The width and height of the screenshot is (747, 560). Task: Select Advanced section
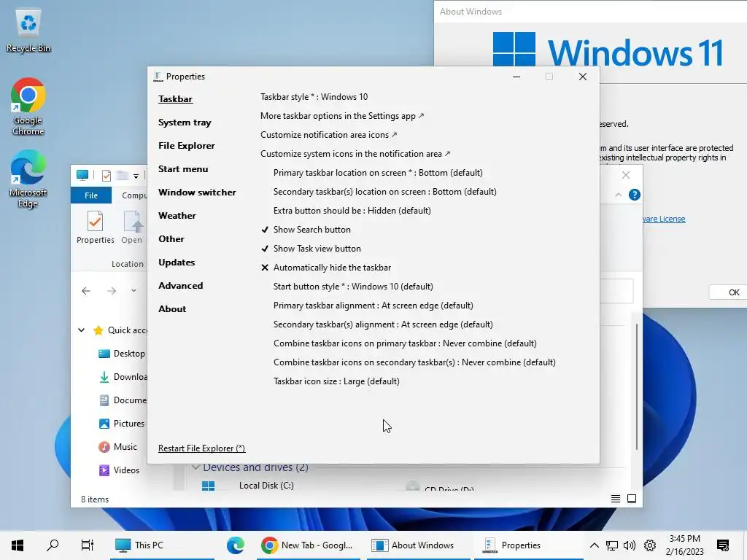click(x=181, y=286)
